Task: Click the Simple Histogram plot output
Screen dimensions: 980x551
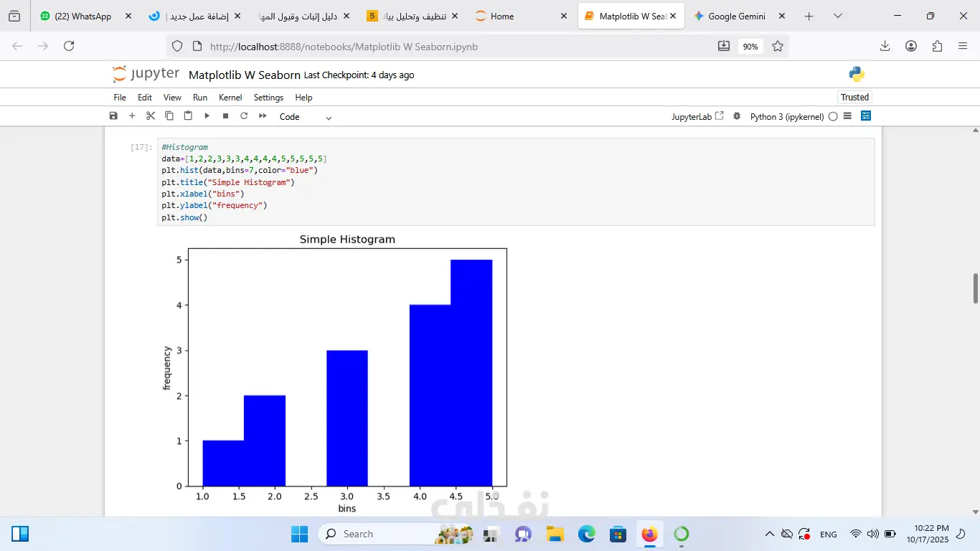Action: pyautogui.click(x=334, y=373)
